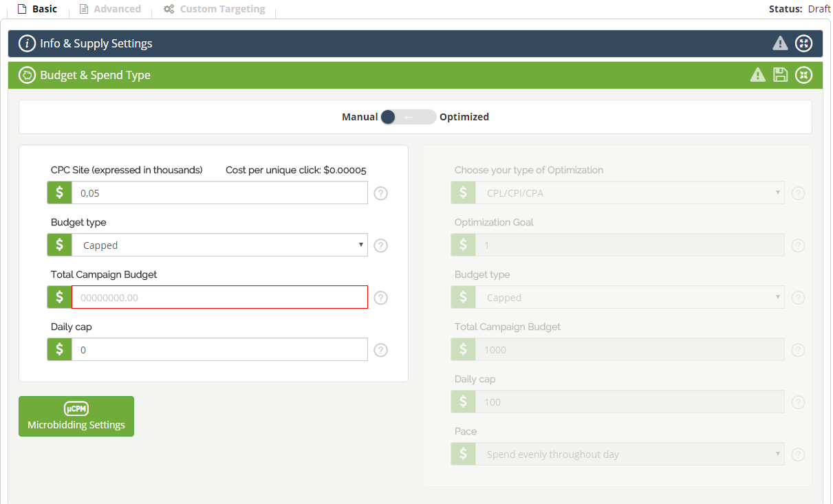Click the 'Cost per unique click: $0.00005' text
The image size is (833, 504).
point(296,170)
